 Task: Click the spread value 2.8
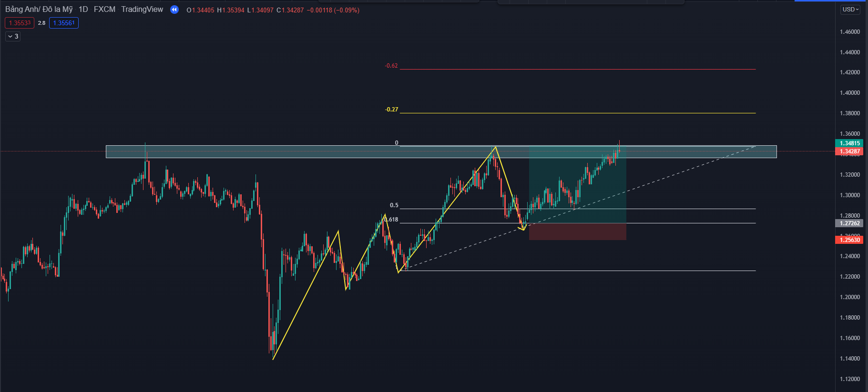point(41,23)
